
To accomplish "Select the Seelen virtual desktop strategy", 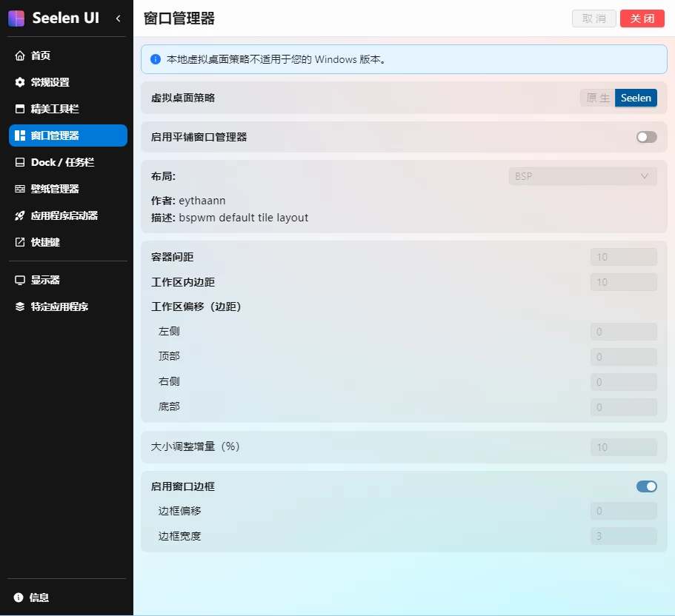I will [x=636, y=98].
